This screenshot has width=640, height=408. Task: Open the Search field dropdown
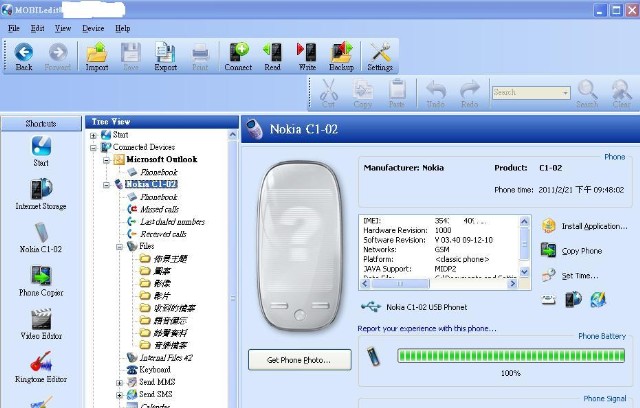565,92
